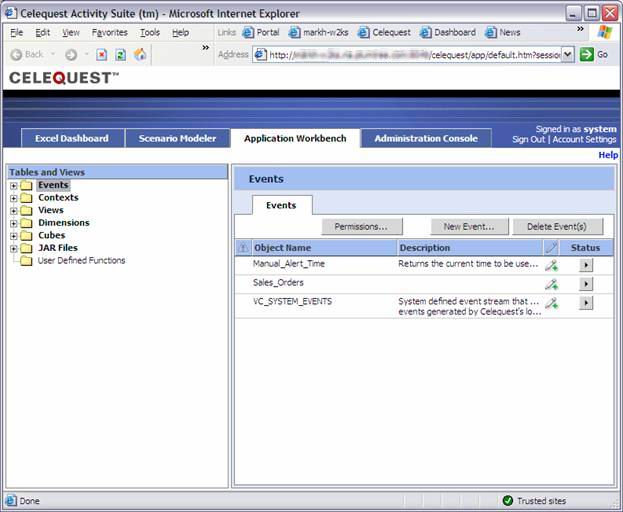Open the View menu
623x512 pixels.
71,33
